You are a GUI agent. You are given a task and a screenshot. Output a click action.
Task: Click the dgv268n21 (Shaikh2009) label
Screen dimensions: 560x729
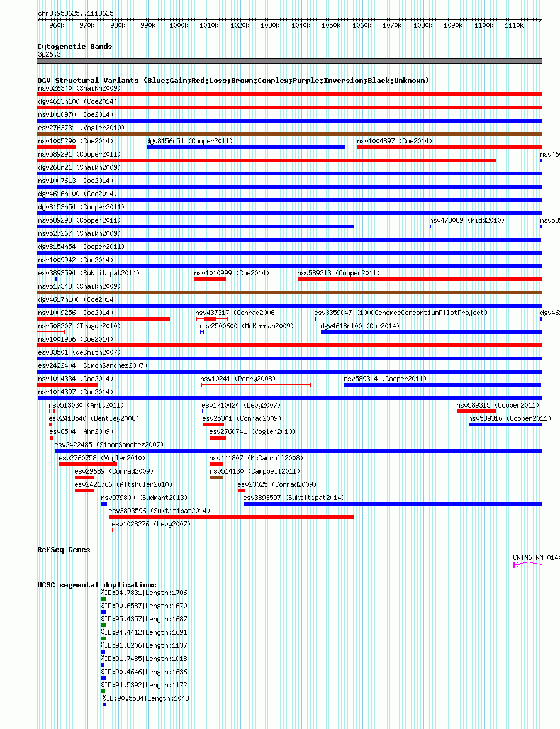pos(79,167)
